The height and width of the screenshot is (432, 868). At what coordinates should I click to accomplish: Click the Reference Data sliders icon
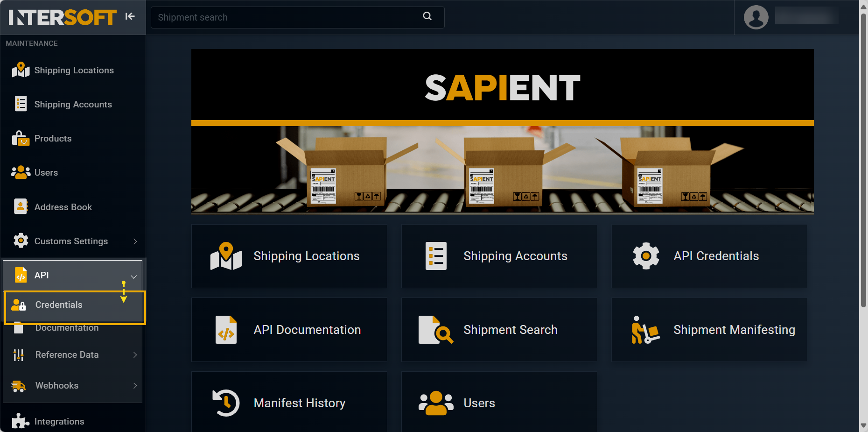(x=19, y=355)
